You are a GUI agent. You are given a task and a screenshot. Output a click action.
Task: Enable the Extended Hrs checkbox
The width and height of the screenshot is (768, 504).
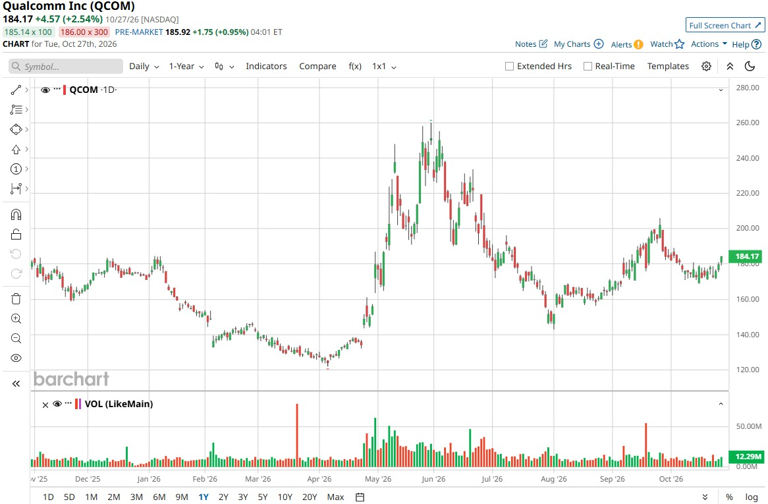click(x=509, y=66)
